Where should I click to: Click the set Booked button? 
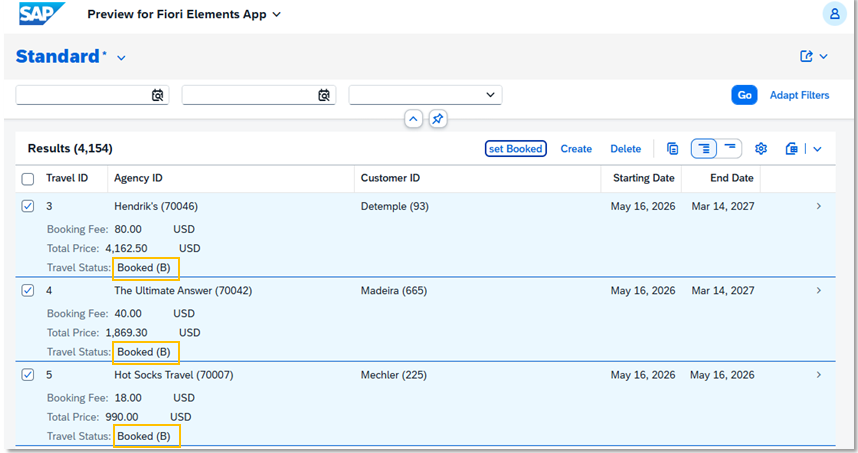515,149
